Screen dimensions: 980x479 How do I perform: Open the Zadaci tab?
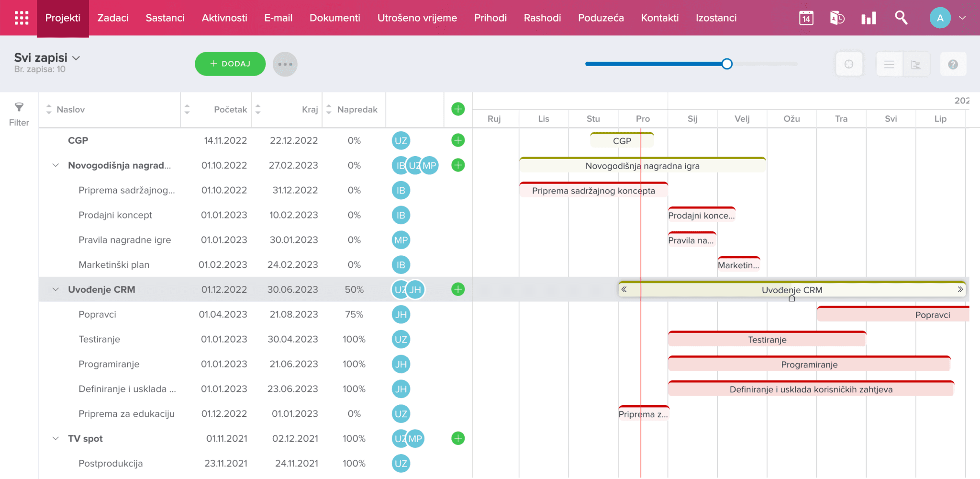point(113,18)
